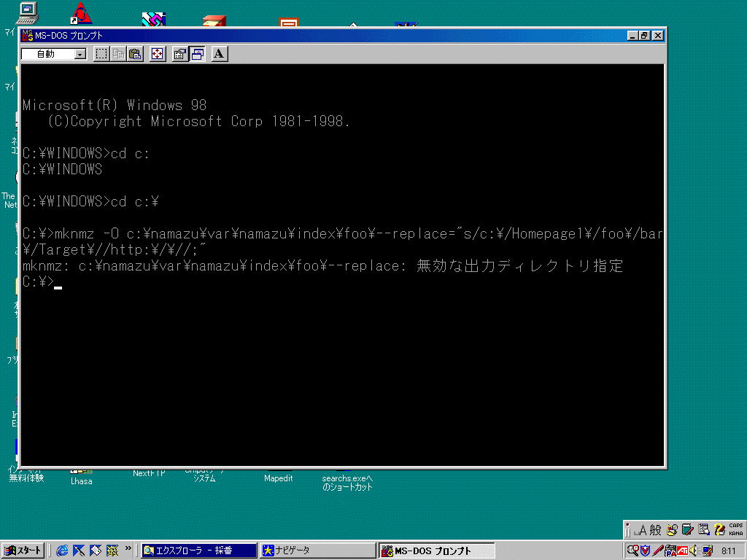Open the スタート menu button
This screenshot has width=747, height=560.
coord(23,551)
